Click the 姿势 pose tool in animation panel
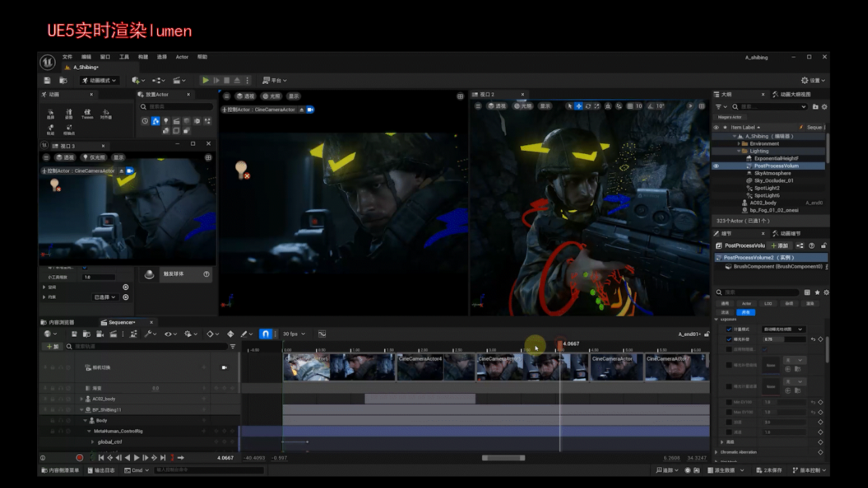868x488 pixels. pyautogui.click(x=68, y=114)
